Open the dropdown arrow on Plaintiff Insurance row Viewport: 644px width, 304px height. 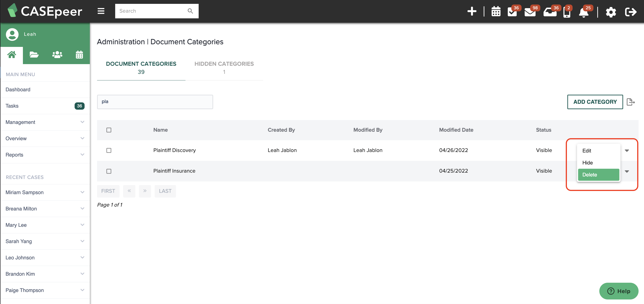pyautogui.click(x=627, y=171)
